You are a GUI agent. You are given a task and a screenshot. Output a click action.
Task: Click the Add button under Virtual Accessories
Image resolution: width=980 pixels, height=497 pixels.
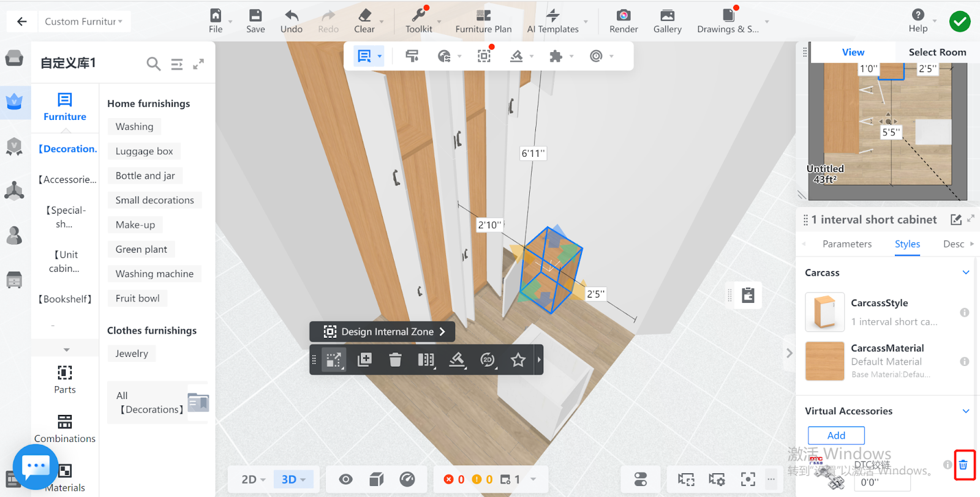[836, 435]
